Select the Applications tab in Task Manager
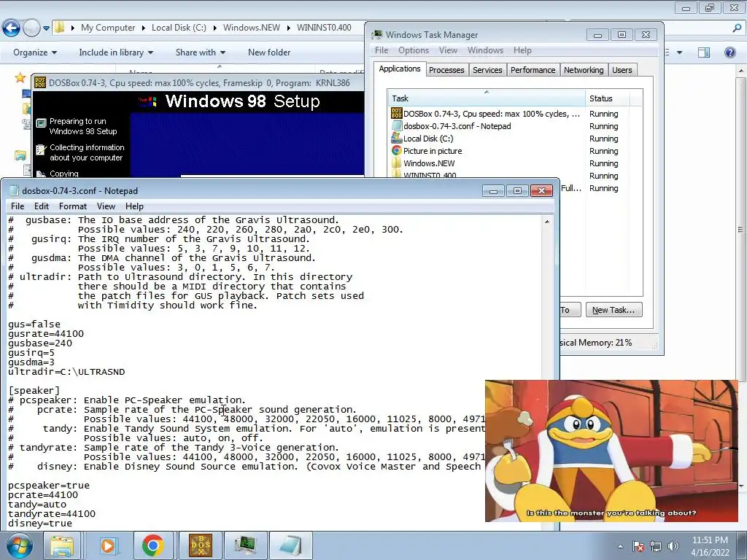747x560 pixels. tap(399, 69)
